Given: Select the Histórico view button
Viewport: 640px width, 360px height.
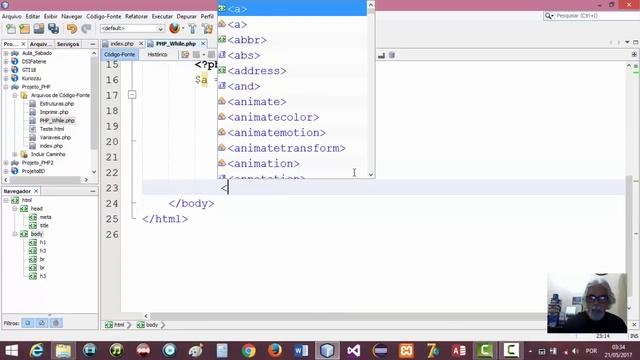Looking at the screenshot, I should [x=157, y=54].
